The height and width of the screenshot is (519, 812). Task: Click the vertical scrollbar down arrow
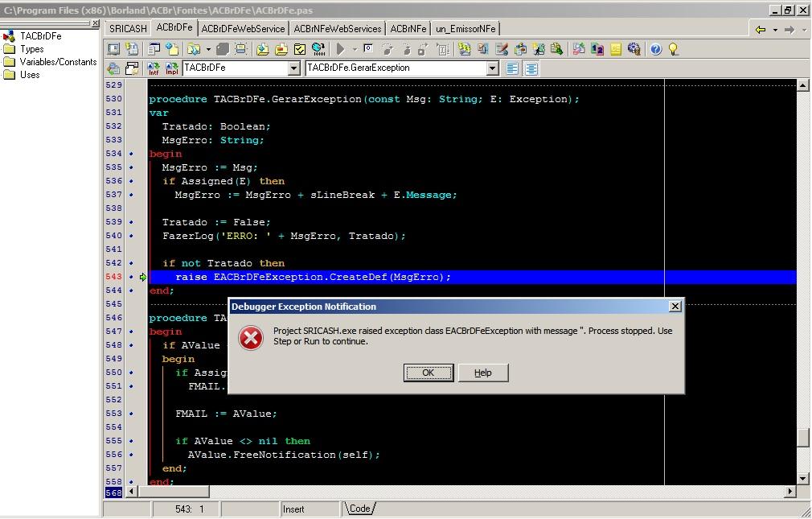(802, 479)
